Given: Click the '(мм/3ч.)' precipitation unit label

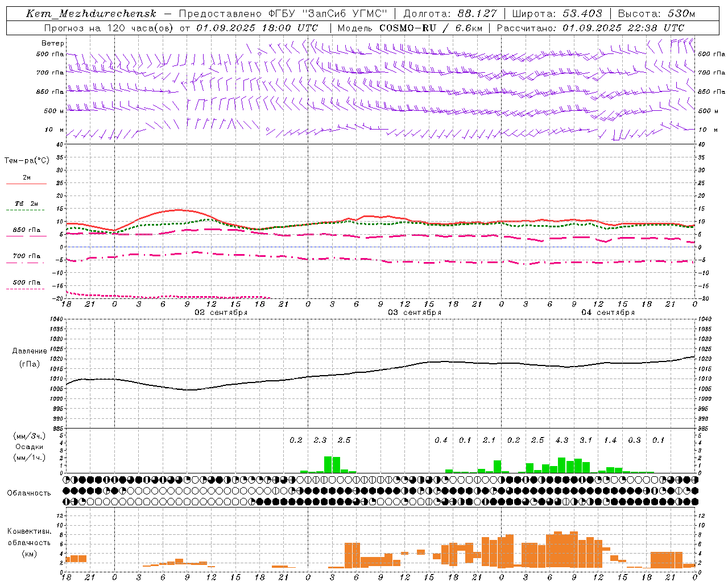Looking at the screenshot, I should coord(30,436).
